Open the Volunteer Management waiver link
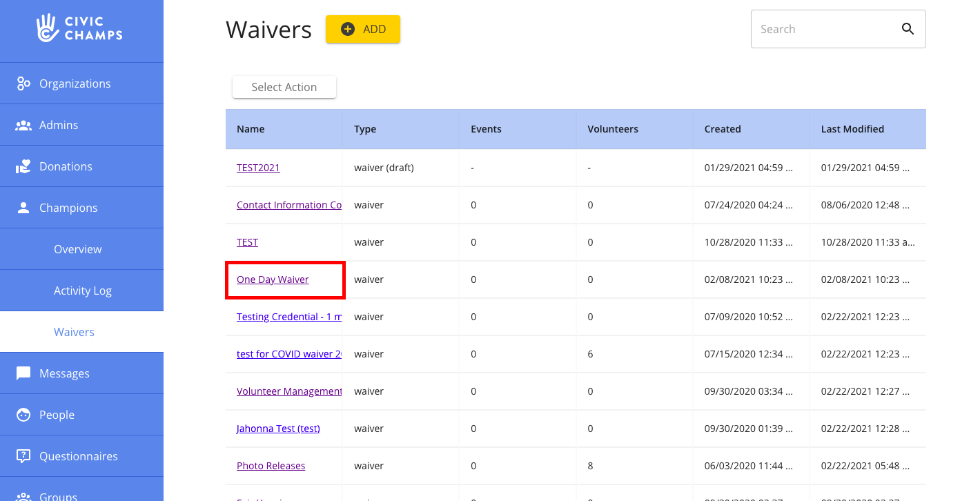Viewport: 980px width, 501px height. (x=289, y=391)
